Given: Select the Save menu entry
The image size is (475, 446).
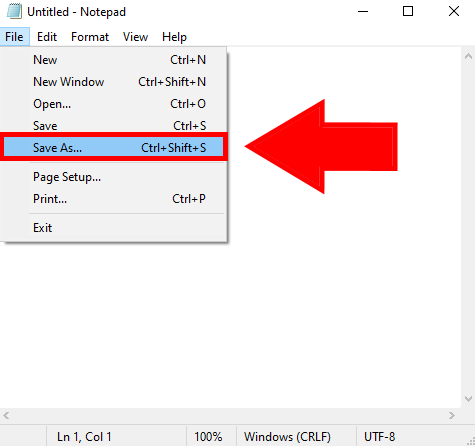Looking at the screenshot, I should click(113, 126).
